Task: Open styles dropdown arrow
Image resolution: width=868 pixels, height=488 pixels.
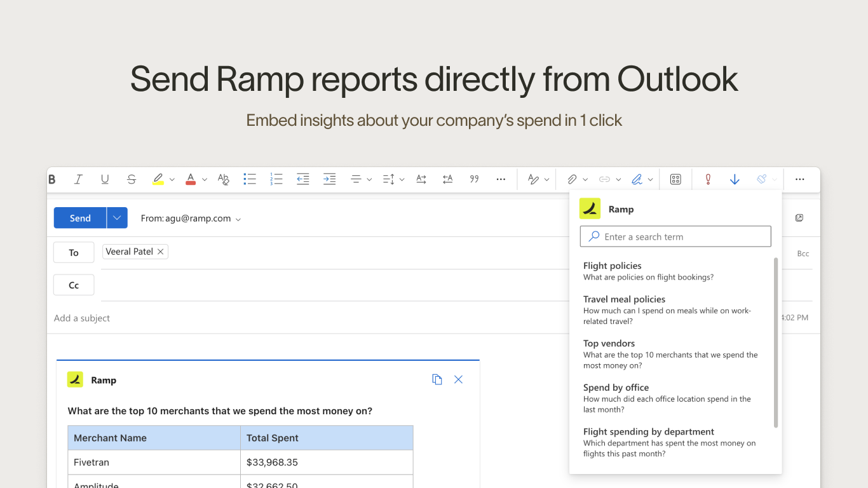Action: click(547, 180)
